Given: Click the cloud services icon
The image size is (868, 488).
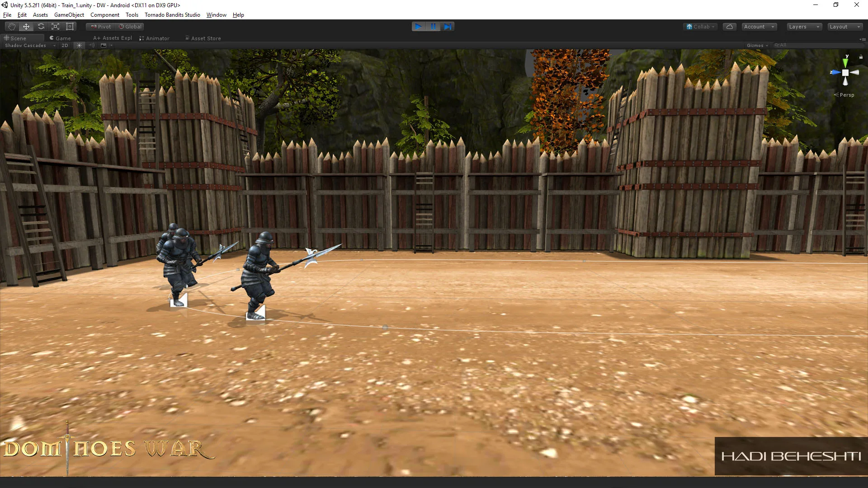Looking at the screenshot, I should [x=729, y=27].
